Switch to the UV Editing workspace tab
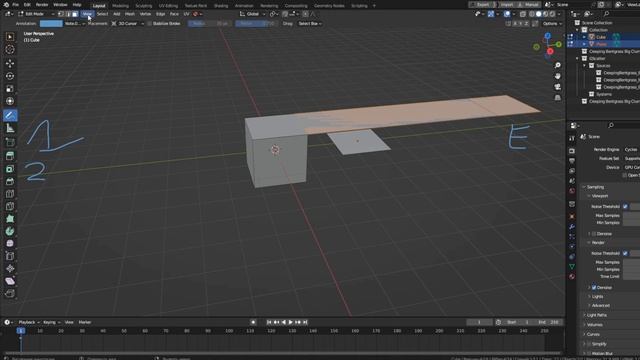Image resolution: width=640 pixels, height=360 pixels. coord(168,6)
